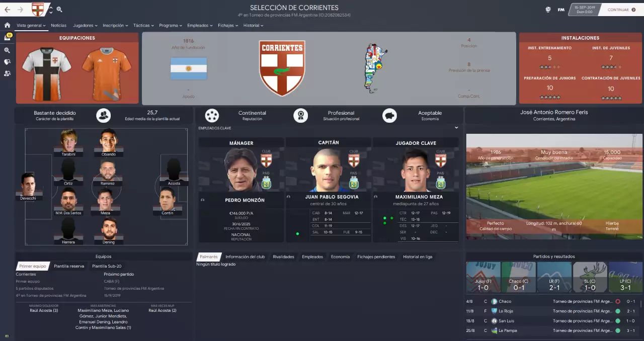This screenshot has height=341, width=644.
Task: Switch to the Rivalidades tab
Action: tap(283, 257)
